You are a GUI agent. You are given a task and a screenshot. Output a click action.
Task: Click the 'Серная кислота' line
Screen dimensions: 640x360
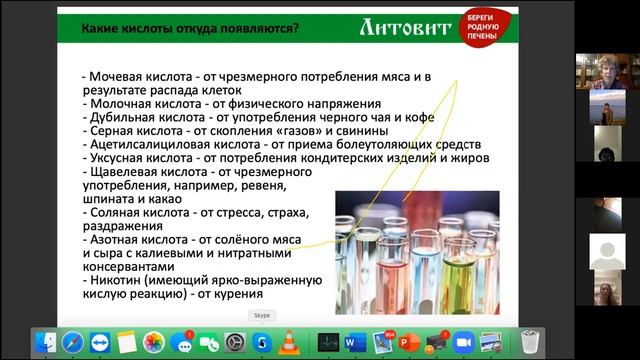(x=235, y=131)
